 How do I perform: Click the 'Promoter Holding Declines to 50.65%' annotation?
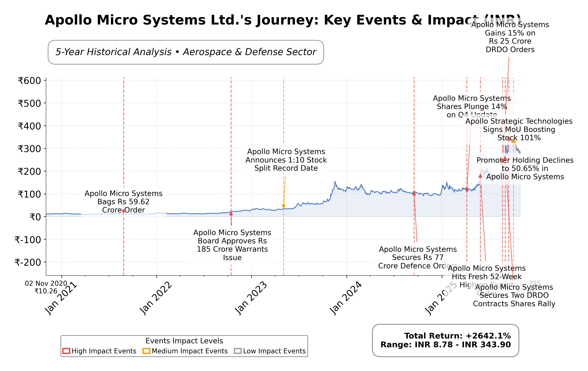point(525,168)
